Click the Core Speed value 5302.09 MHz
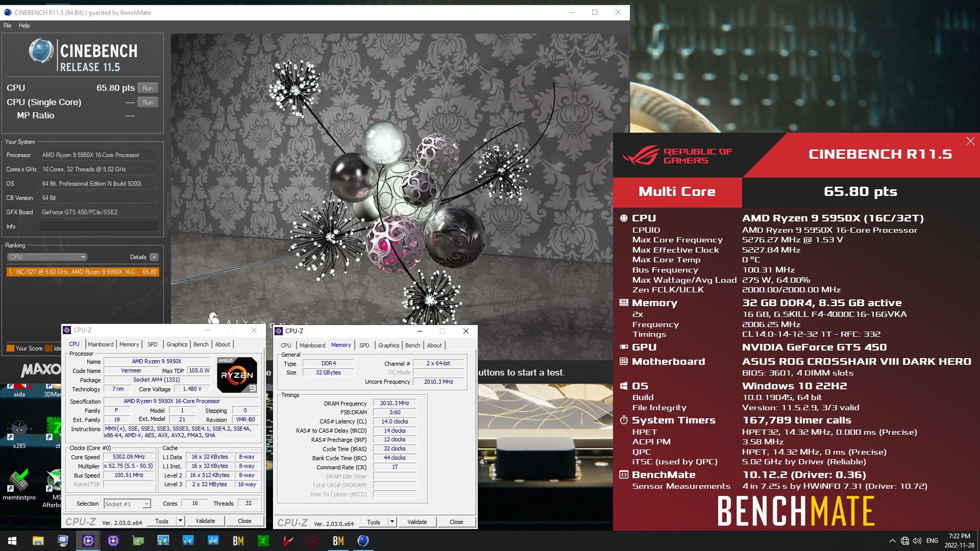This screenshot has width=980, height=551. [129, 457]
